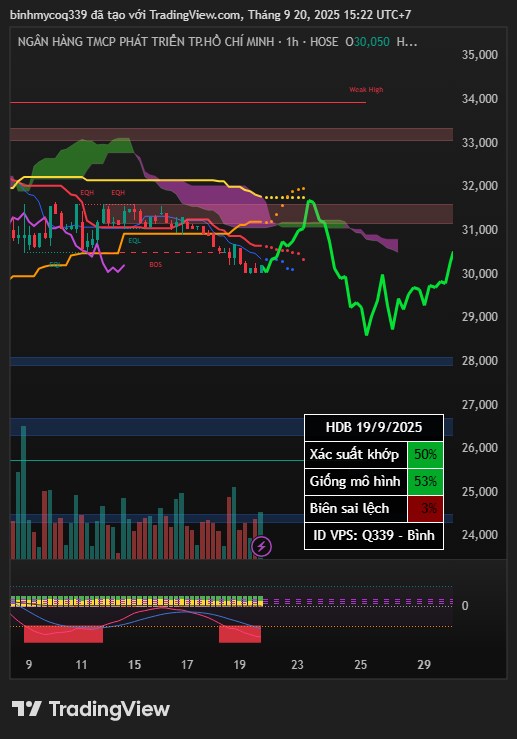This screenshot has height=739, width=517.
Task: Click the ID VPS: Q339 - Bình cell
Action: (374, 536)
